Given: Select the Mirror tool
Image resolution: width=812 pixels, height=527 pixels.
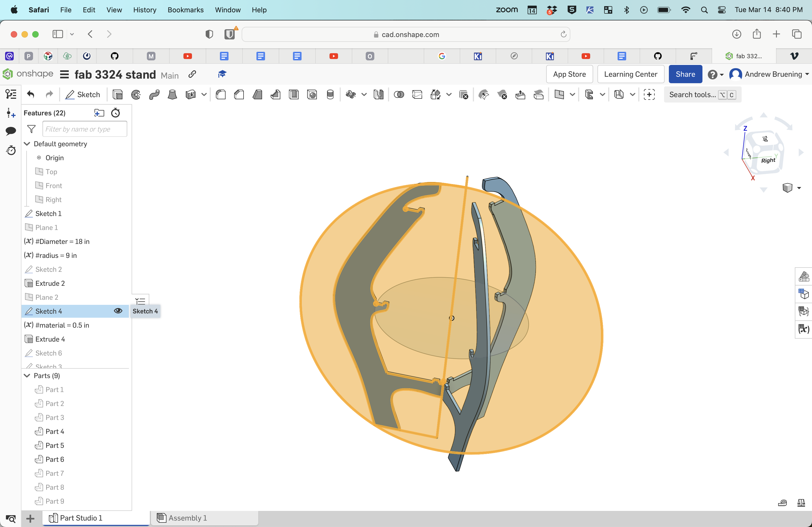Looking at the screenshot, I should (378, 94).
